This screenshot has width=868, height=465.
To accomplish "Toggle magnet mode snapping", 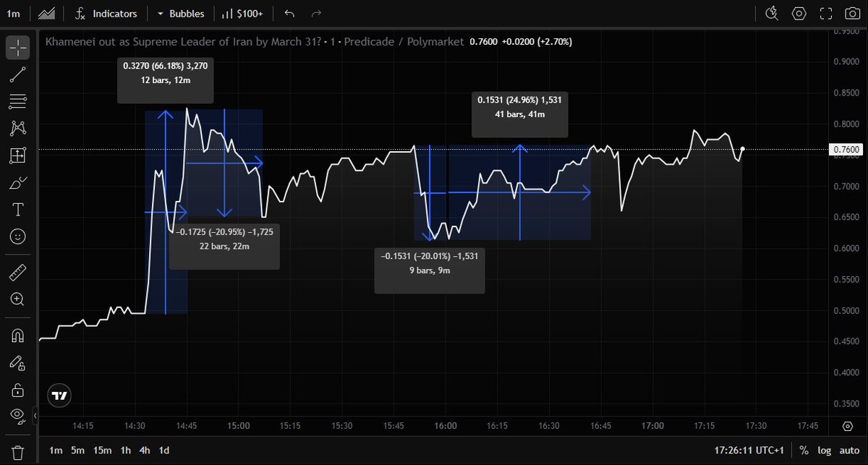I will pos(18,336).
